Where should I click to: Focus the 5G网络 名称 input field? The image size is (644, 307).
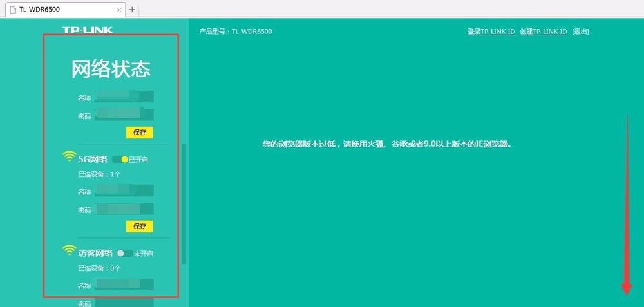[x=124, y=191]
